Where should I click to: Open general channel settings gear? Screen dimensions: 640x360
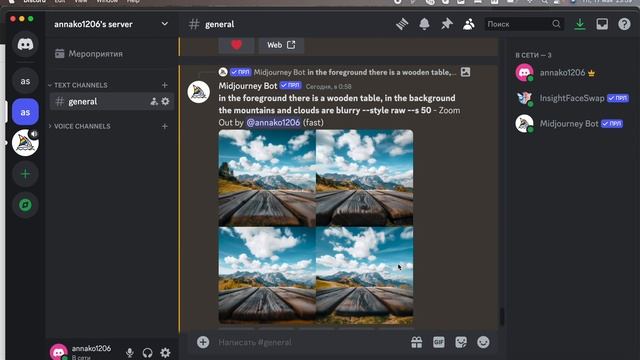165,102
